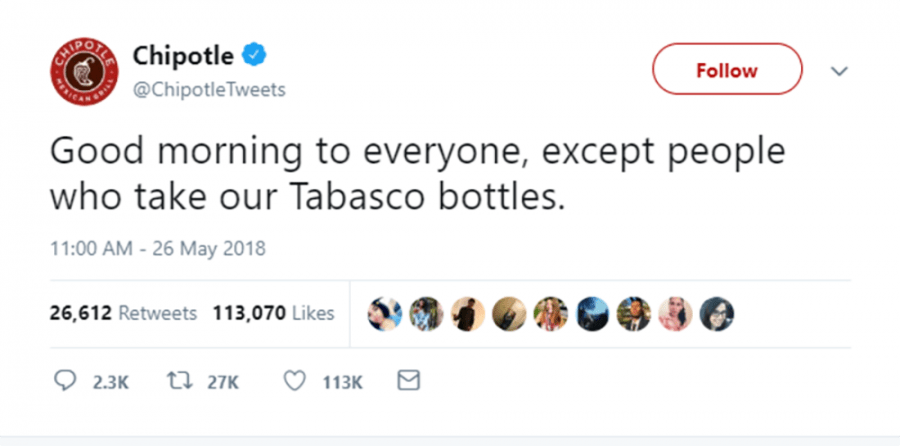Select the liker avatar with long red hair
This screenshot has height=446, width=900.
tap(553, 313)
